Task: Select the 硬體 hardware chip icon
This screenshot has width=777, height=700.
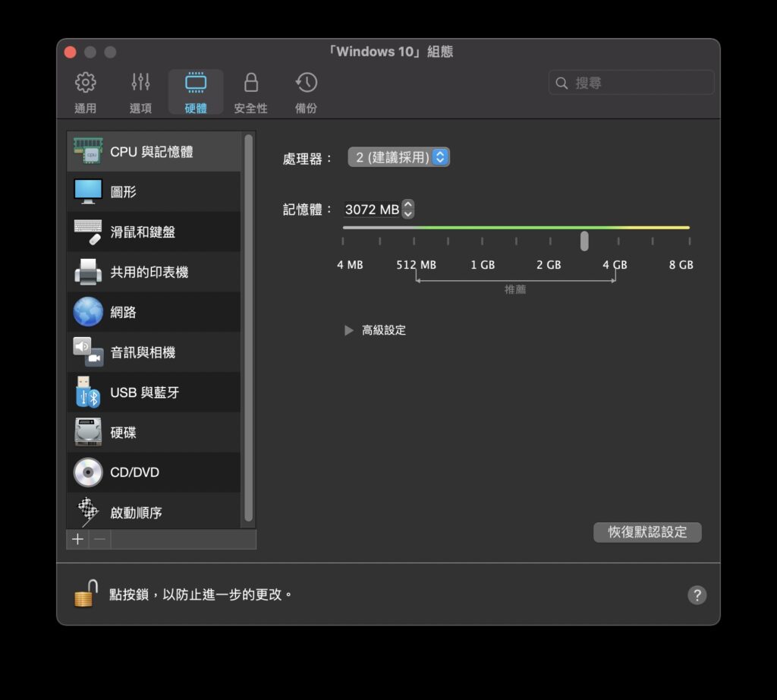Action: (196, 82)
